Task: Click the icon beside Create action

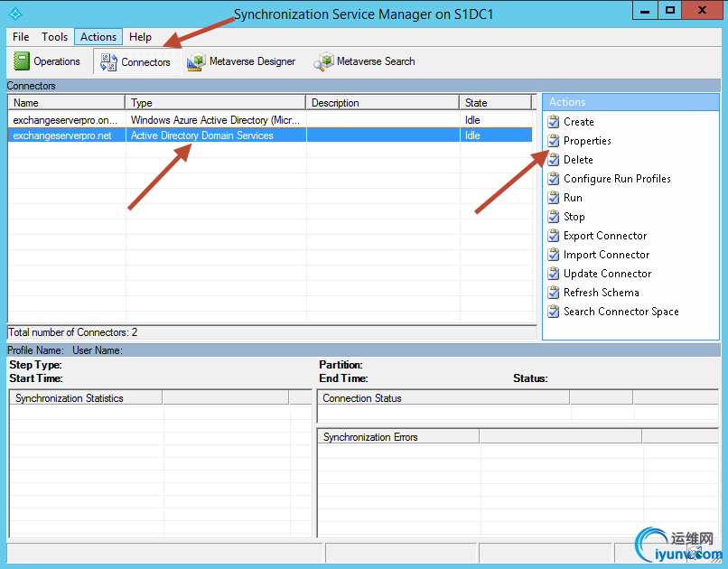Action: (x=554, y=122)
